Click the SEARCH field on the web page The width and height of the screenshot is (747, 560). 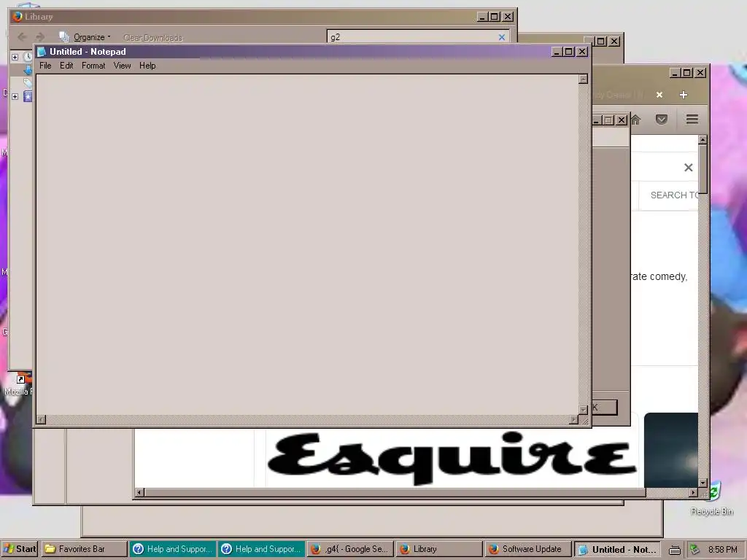tap(668, 195)
